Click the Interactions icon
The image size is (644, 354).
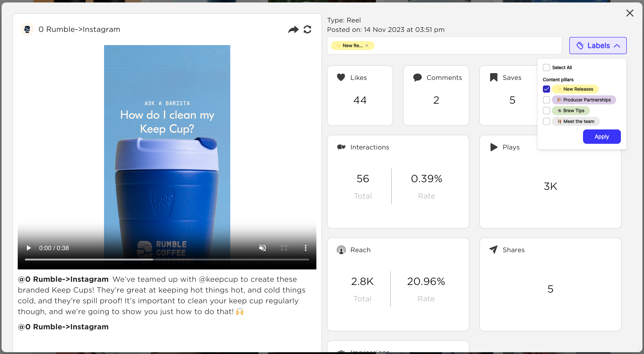[341, 147]
